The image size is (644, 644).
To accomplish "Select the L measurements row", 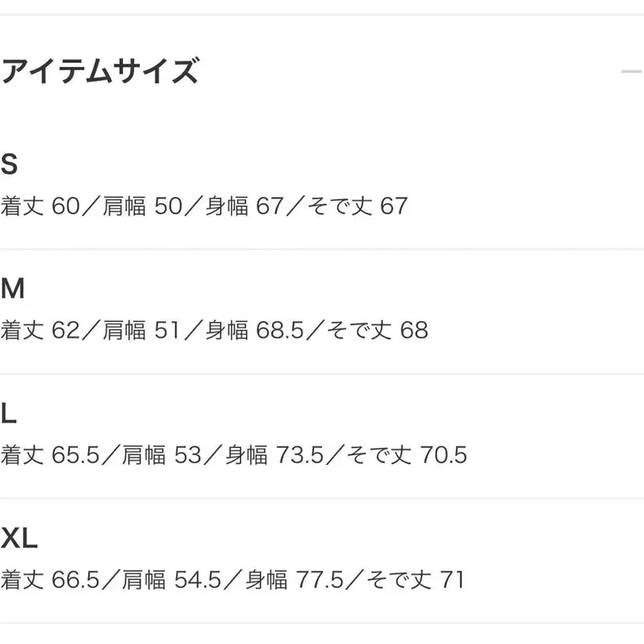I will (x=233, y=454).
